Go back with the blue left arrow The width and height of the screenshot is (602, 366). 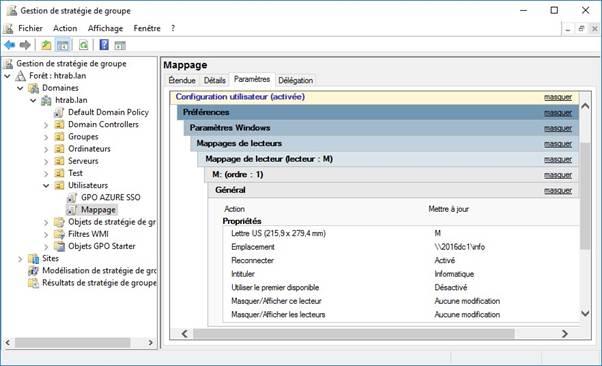[10, 45]
